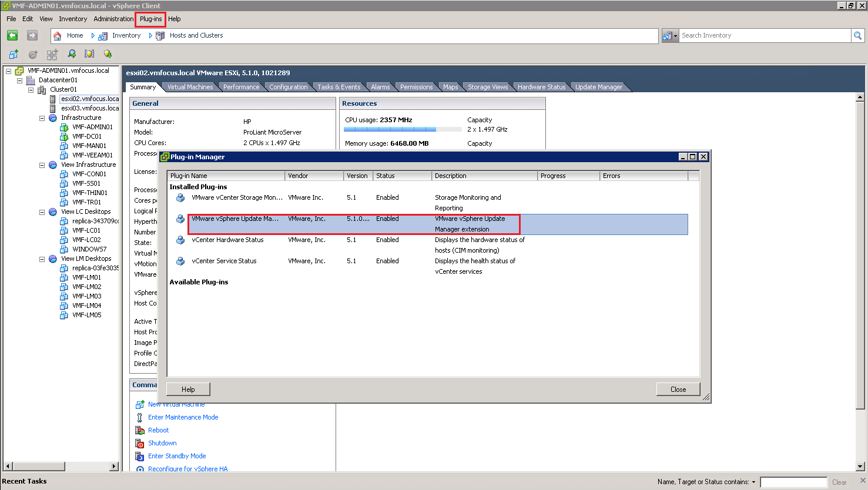
Task: Collapse the Infrastructure resource pool
Action: 42,118
